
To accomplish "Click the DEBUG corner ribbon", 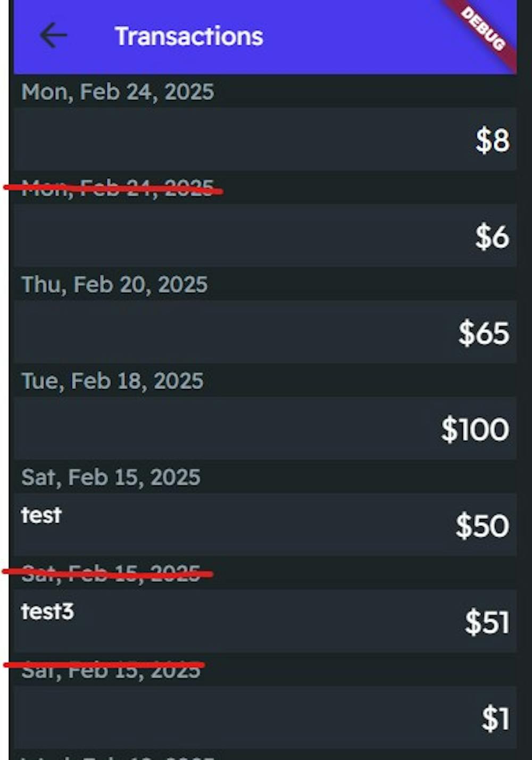I will tap(484, 29).
